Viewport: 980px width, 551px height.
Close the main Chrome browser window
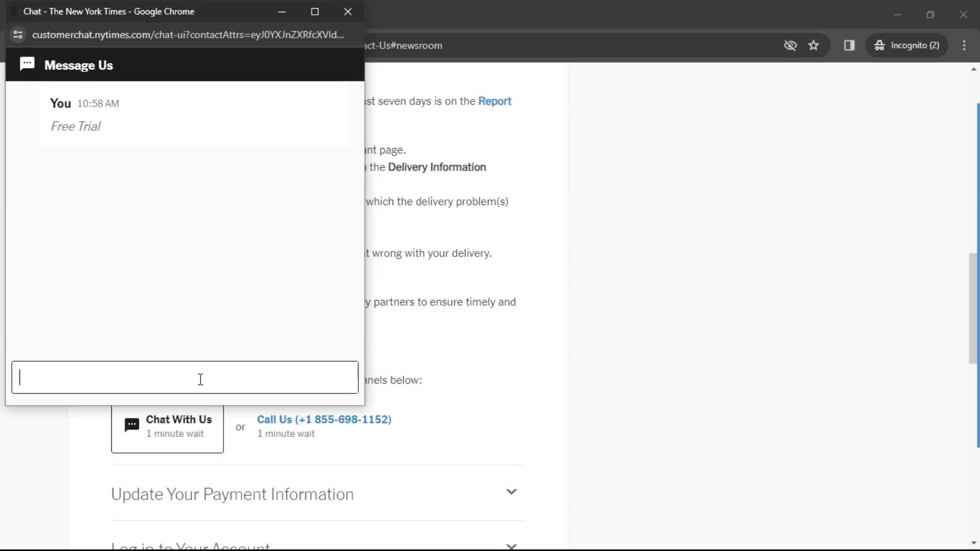click(963, 14)
